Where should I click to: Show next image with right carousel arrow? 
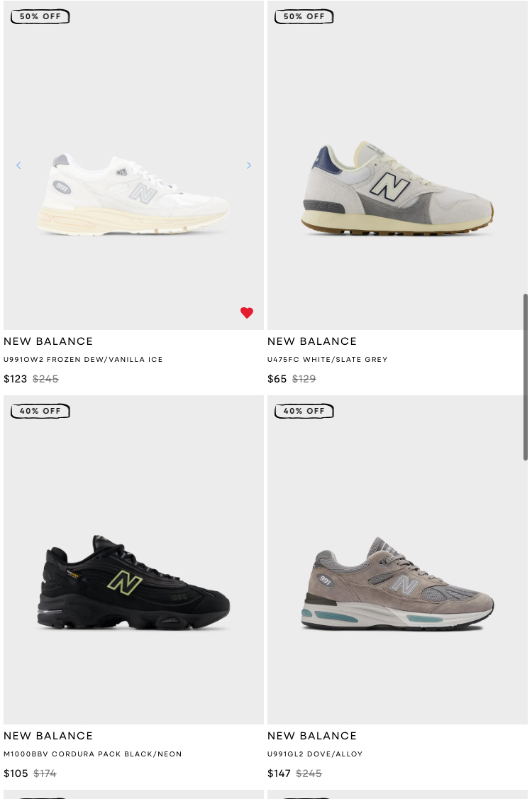tap(249, 165)
